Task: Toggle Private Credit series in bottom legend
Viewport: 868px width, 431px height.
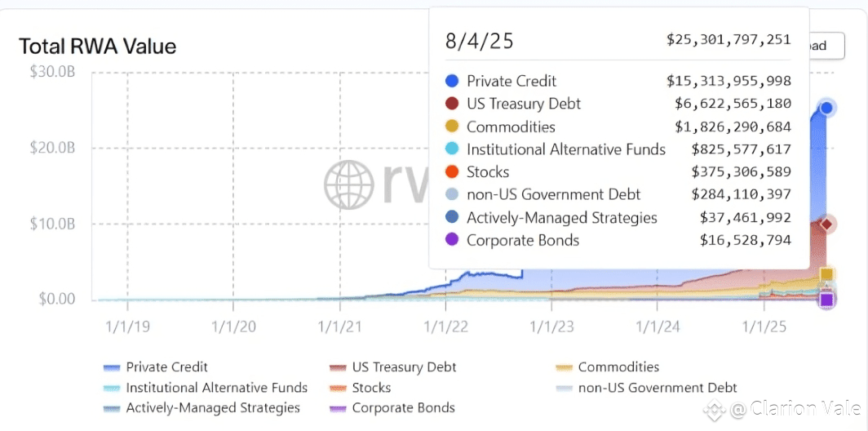Action: point(166,367)
